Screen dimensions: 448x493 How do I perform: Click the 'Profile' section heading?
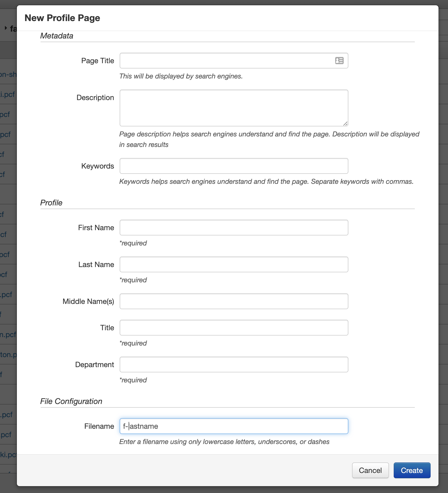coord(51,203)
